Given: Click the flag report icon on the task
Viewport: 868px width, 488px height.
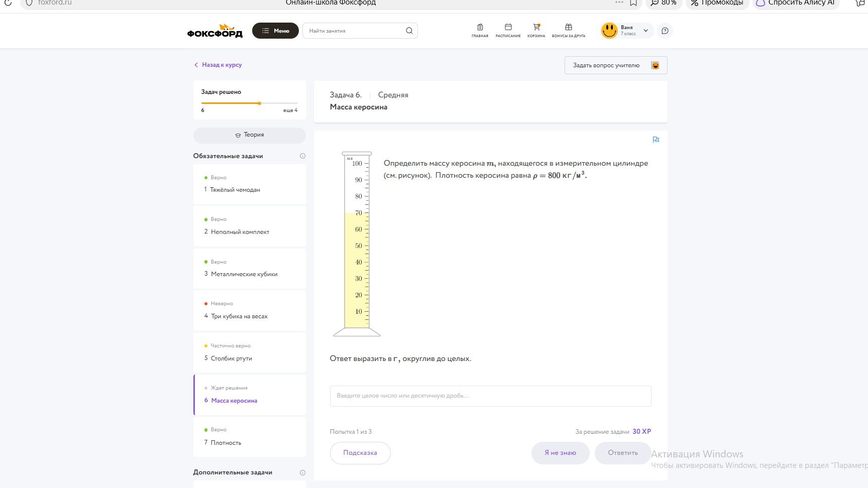Looking at the screenshot, I should 656,140.
